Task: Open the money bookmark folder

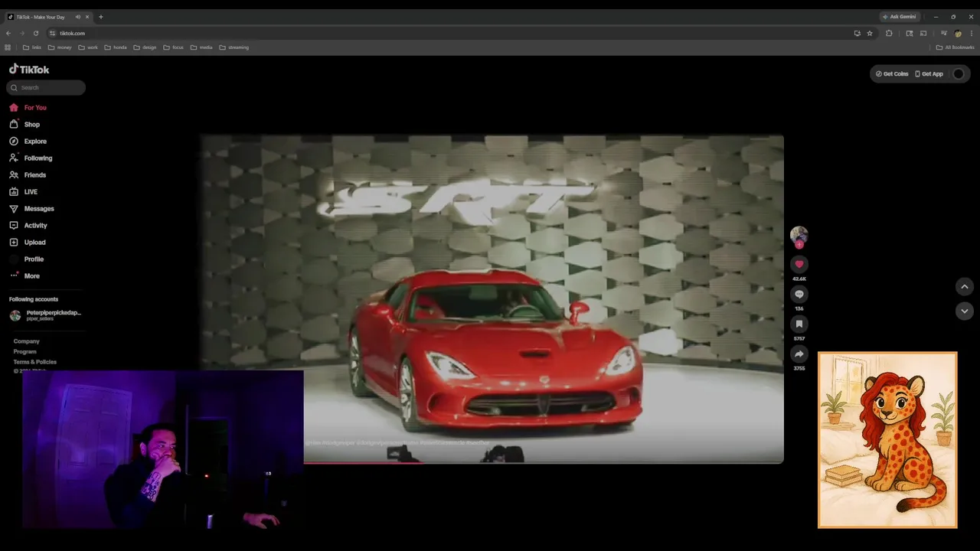Action: point(60,47)
